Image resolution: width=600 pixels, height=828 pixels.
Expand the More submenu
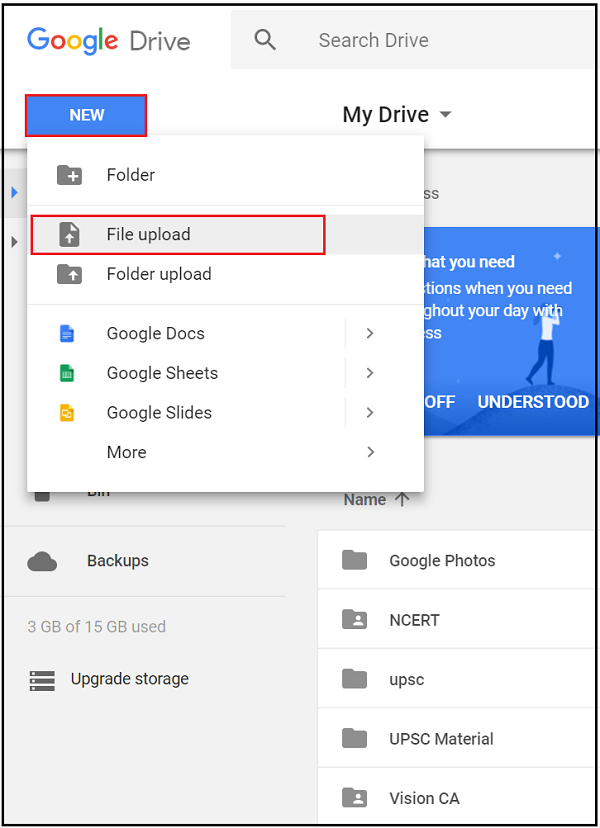[x=370, y=452]
